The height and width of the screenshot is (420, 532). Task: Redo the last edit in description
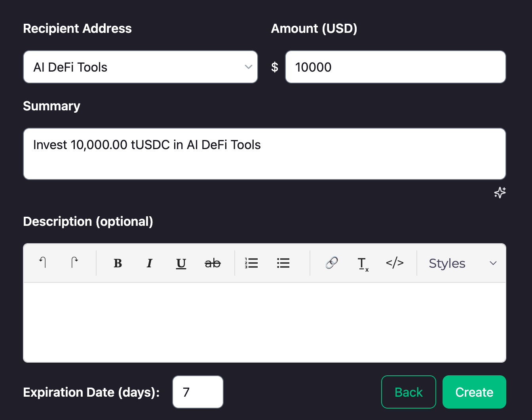click(x=74, y=263)
